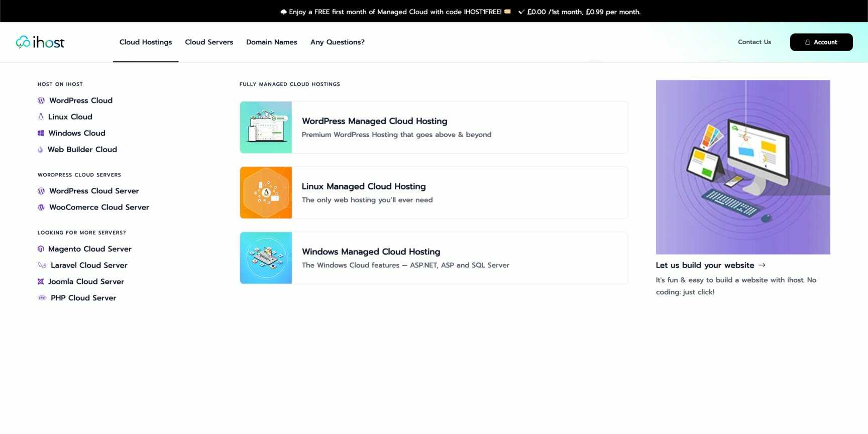Click the cloud icon in the promo banner
868x434 pixels.
283,12
